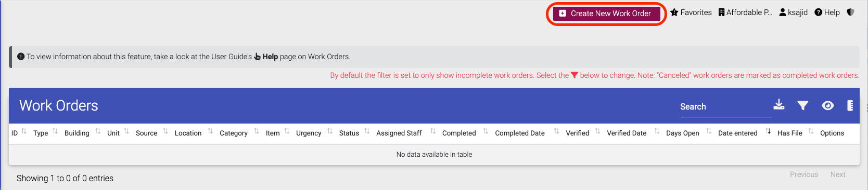Sort by Urgency column sort icon

(330, 131)
